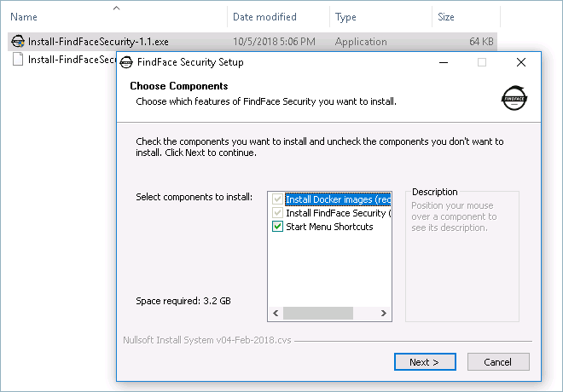Screen dimensions: 563x392
Task: Select the Install FindFace Security component label
Action: (x=339, y=213)
